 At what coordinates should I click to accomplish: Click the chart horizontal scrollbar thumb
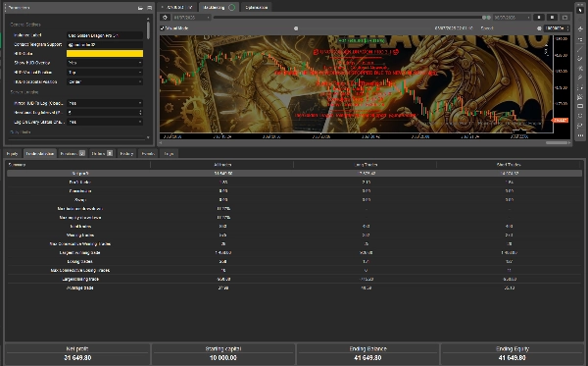[557, 142]
